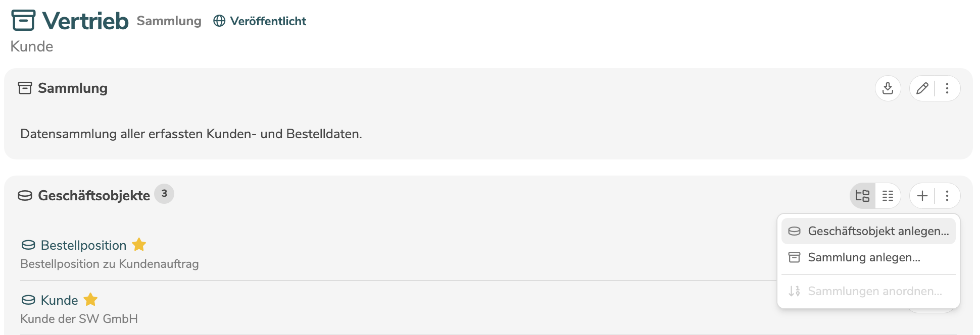
Task: Enable tree view for Geschäftsobjekte
Action: (x=862, y=196)
